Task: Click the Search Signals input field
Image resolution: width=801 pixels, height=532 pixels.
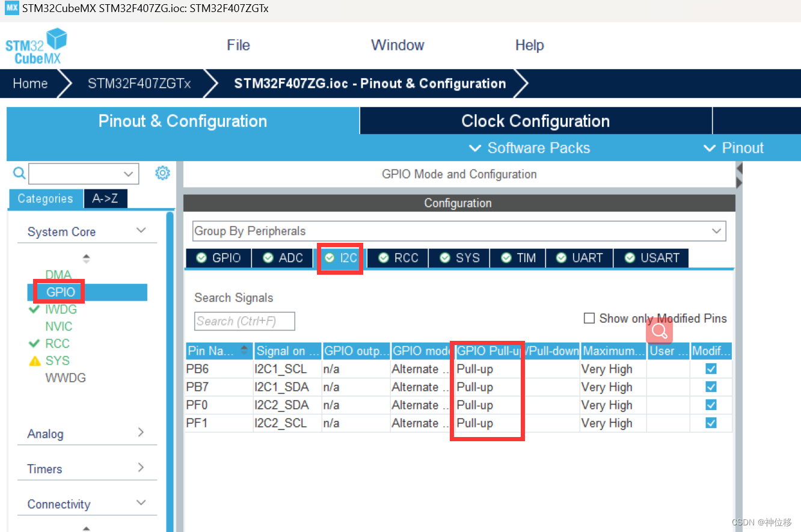Action: [245, 321]
